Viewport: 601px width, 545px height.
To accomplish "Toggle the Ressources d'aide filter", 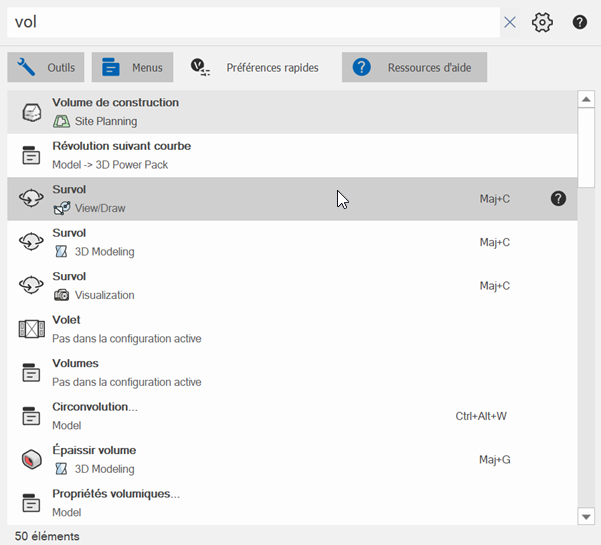I will tap(414, 68).
